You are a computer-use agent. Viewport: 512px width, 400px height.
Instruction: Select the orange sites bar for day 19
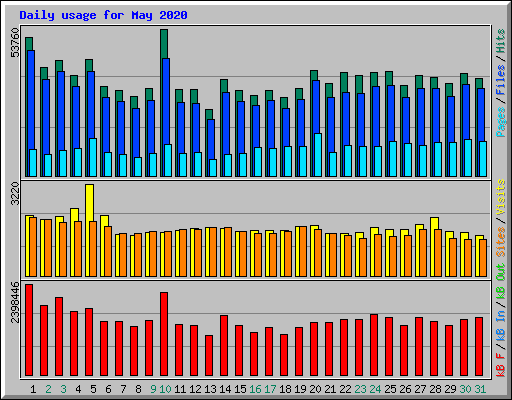click(303, 252)
